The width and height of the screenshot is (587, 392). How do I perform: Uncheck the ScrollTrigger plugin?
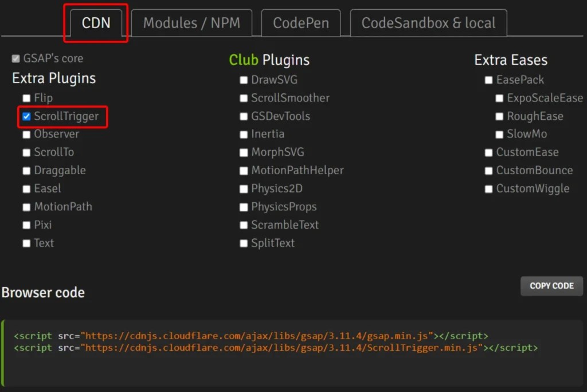(26, 116)
